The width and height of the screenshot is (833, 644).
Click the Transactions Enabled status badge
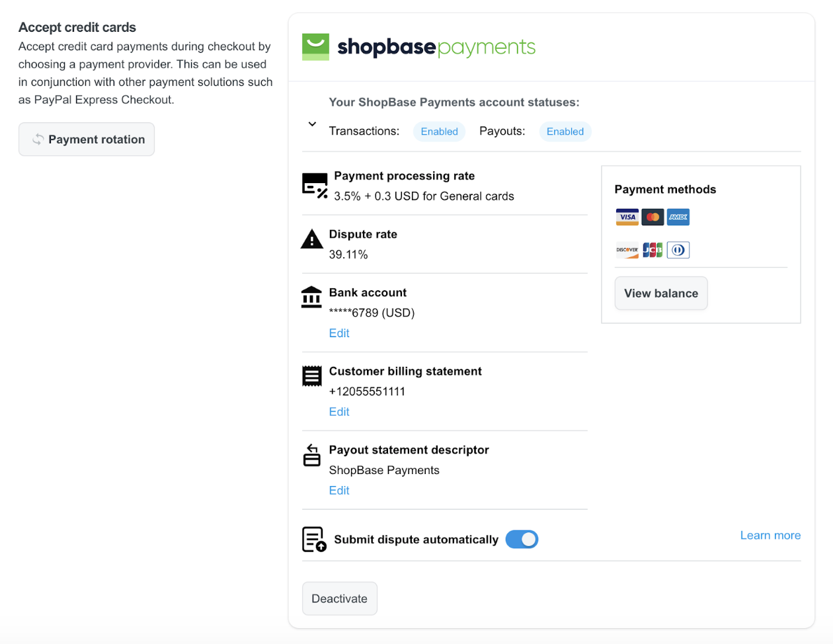[x=440, y=132]
